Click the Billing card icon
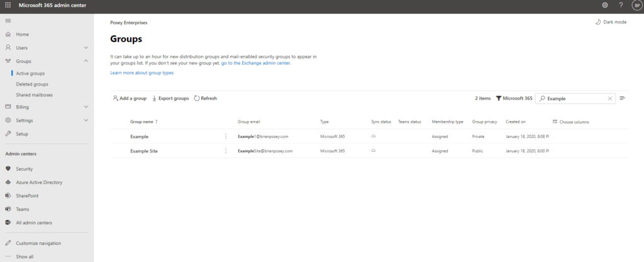The image size is (644, 262). coord(8,107)
